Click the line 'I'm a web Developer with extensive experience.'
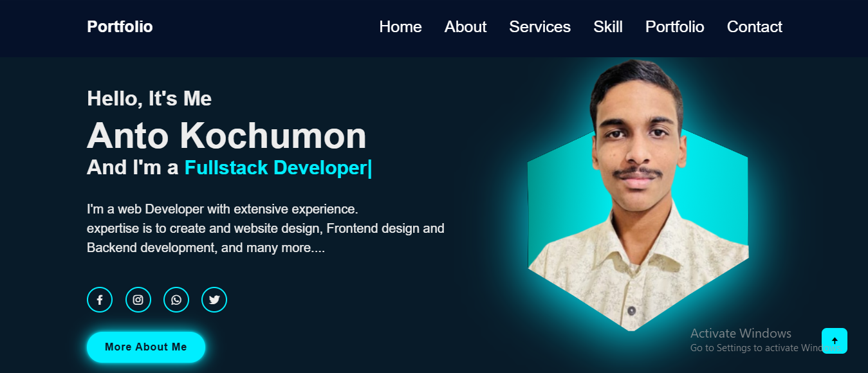Image resolution: width=868 pixels, height=373 pixels. point(222,209)
